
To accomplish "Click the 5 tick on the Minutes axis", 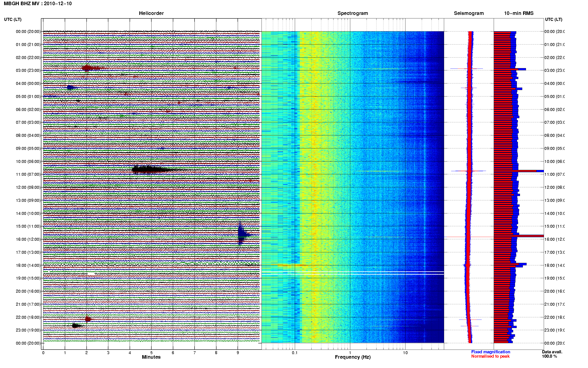I will (x=151, y=353).
